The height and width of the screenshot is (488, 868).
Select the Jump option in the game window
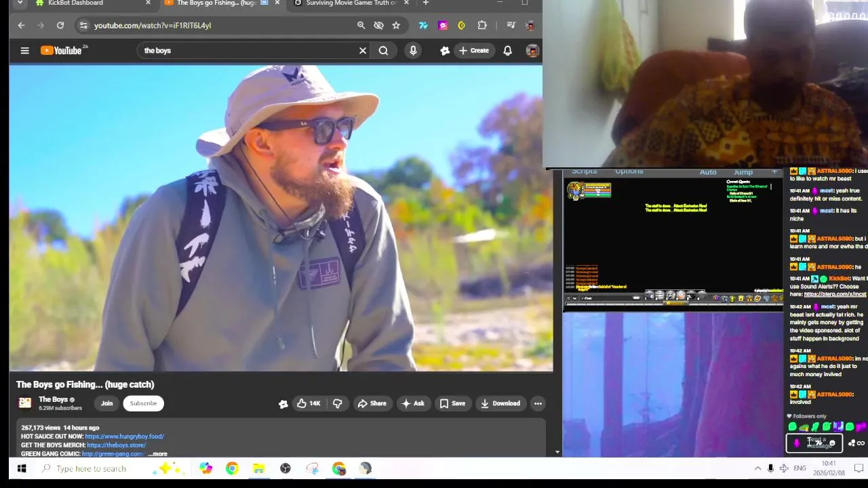(x=743, y=172)
